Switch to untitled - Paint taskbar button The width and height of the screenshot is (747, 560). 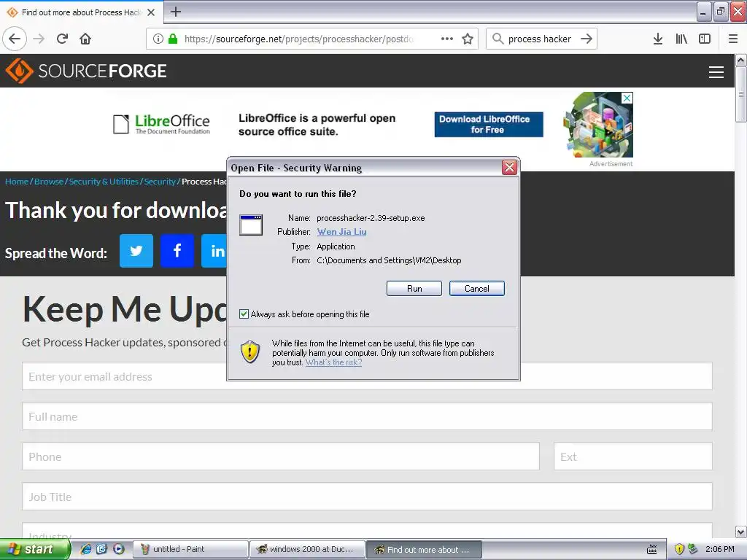click(190, 549)
